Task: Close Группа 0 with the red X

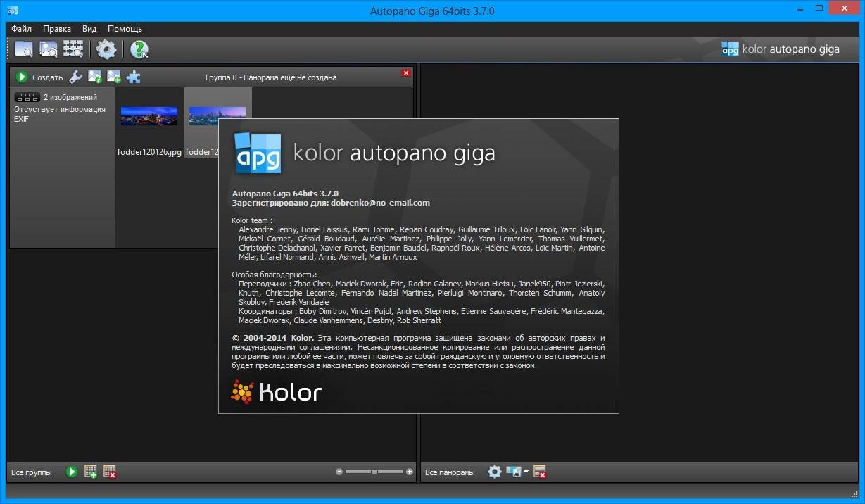Action: tap(406, 73)
